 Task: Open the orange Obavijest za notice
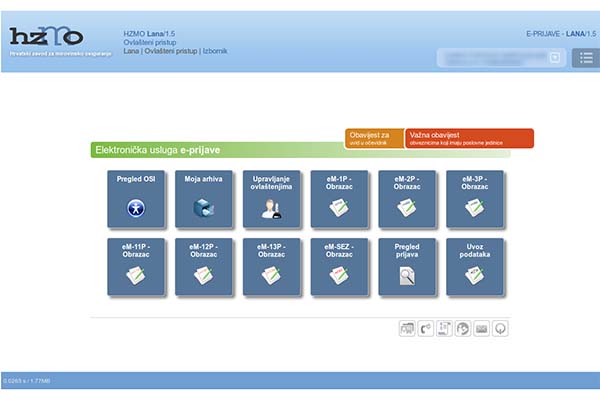(374, 138)
